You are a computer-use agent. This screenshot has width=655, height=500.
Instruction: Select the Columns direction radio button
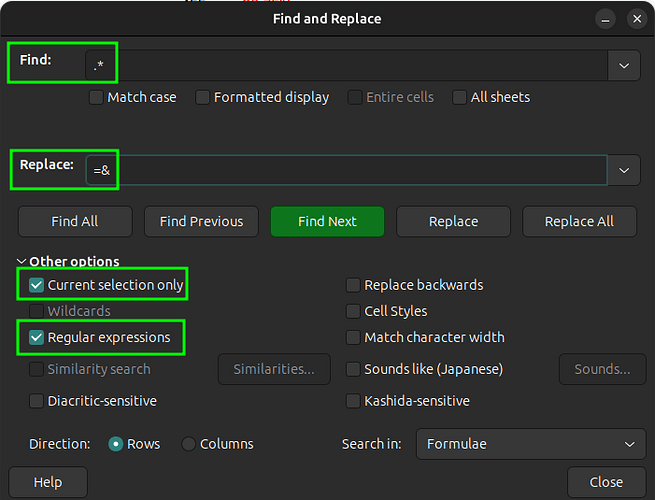coord(189,444)
